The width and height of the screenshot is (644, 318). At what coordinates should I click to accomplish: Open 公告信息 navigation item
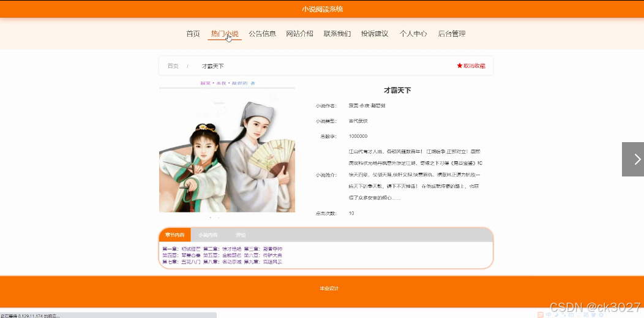point(262,34)
